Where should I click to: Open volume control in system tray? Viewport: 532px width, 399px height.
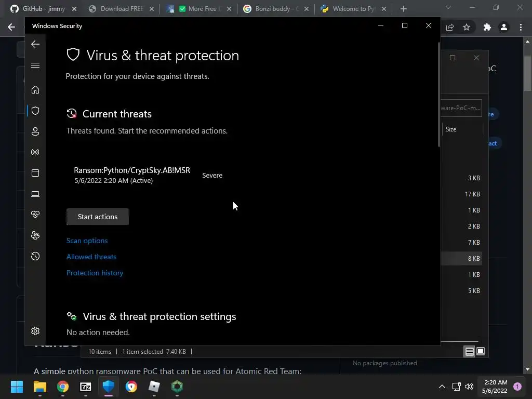[x=469, y=387]
